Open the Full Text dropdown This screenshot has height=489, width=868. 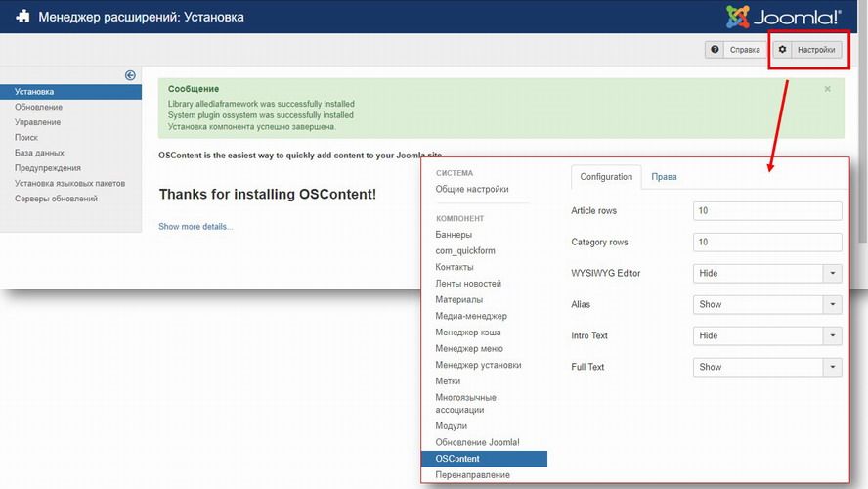pos(767,367)
